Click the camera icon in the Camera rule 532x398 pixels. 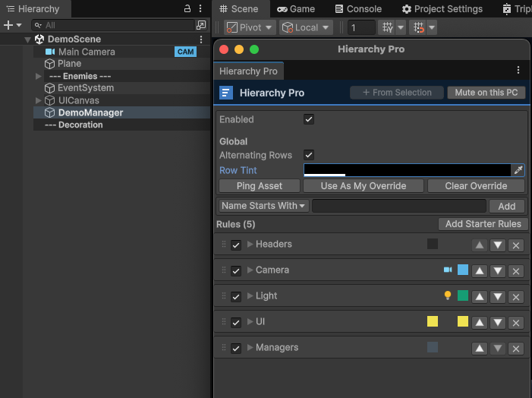coord(448,270)
